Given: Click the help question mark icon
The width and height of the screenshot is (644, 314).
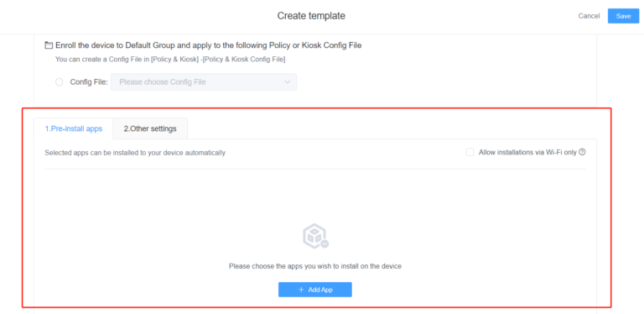Looking at the screenshot, I should [x=582, y=152].
